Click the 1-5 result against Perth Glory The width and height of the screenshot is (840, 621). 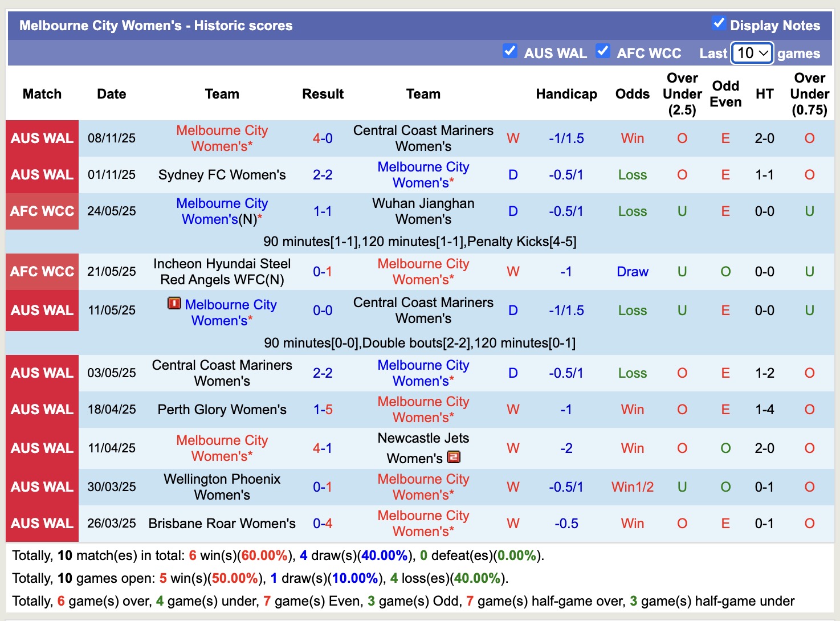tap(323, 410)
